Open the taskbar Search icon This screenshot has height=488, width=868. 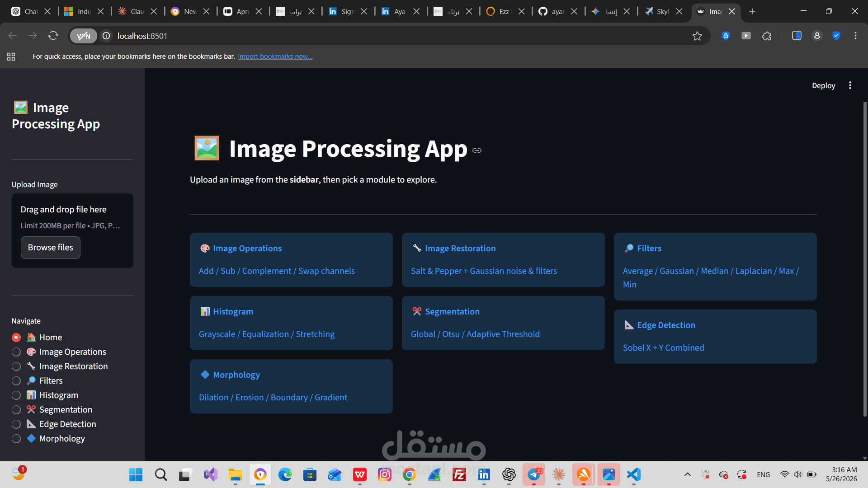click(x=160, y=474)
